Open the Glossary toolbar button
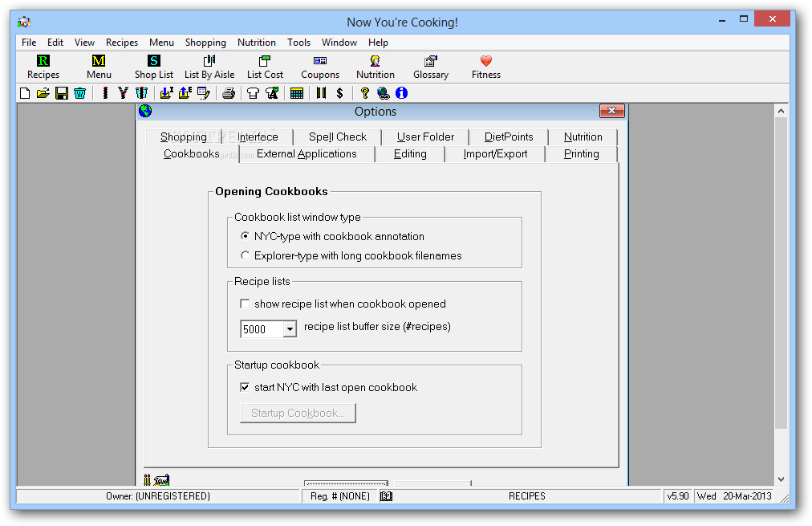 431,67
